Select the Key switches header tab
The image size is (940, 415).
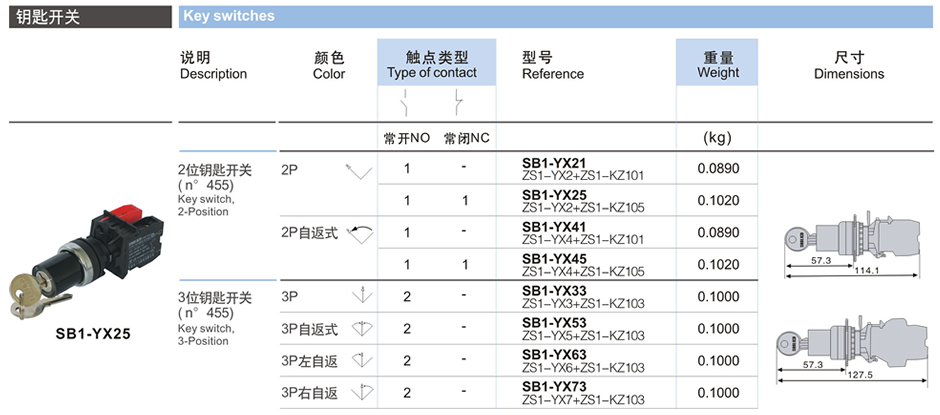pyautogui.click(x=228, y=16)
